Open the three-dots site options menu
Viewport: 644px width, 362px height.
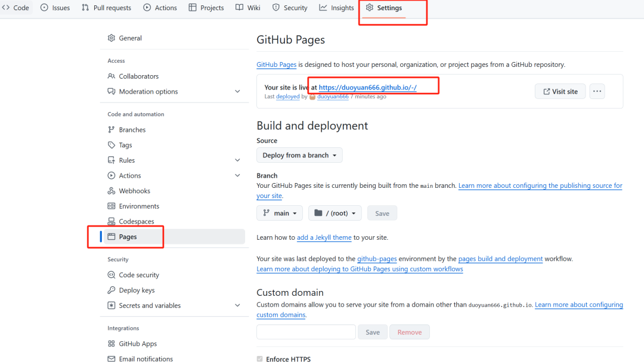(597, 91)
